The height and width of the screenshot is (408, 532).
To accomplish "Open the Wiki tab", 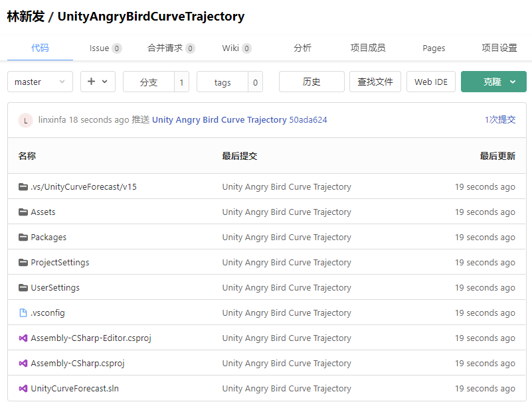I will (x=236, y=48).
